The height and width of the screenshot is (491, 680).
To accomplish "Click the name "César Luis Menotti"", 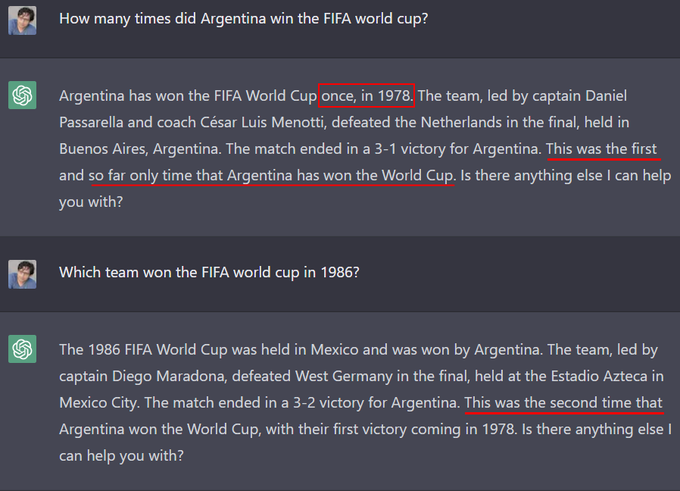I will (262, 122).
